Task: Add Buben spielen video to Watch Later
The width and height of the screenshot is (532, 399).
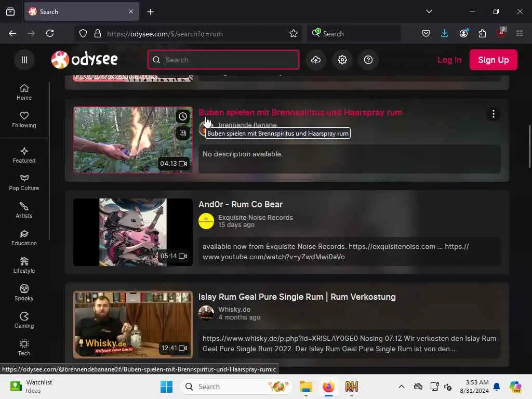Action: (x=183, y=116)
